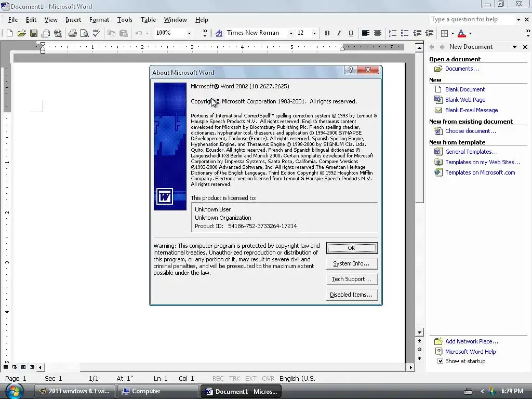Image resolution: width=532 pixels, height=399 pixels.
Task: Click Blank E-mail Message link
Action: (472, 110)
